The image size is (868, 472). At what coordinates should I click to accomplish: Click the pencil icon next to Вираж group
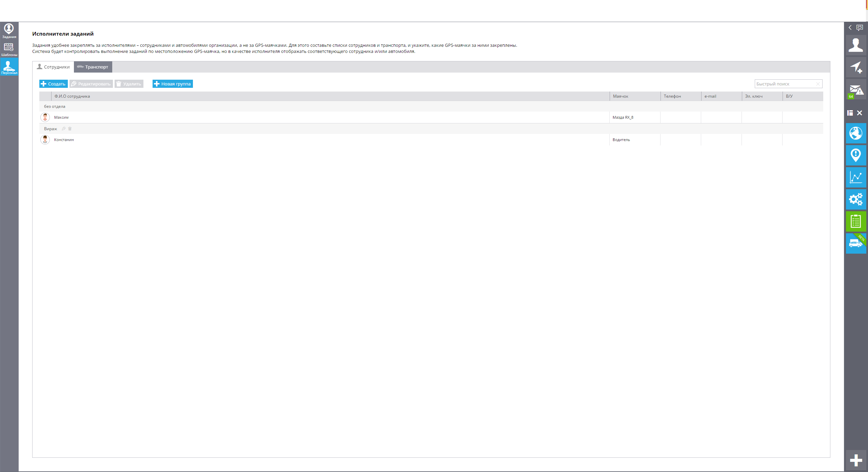coord(63,129)
